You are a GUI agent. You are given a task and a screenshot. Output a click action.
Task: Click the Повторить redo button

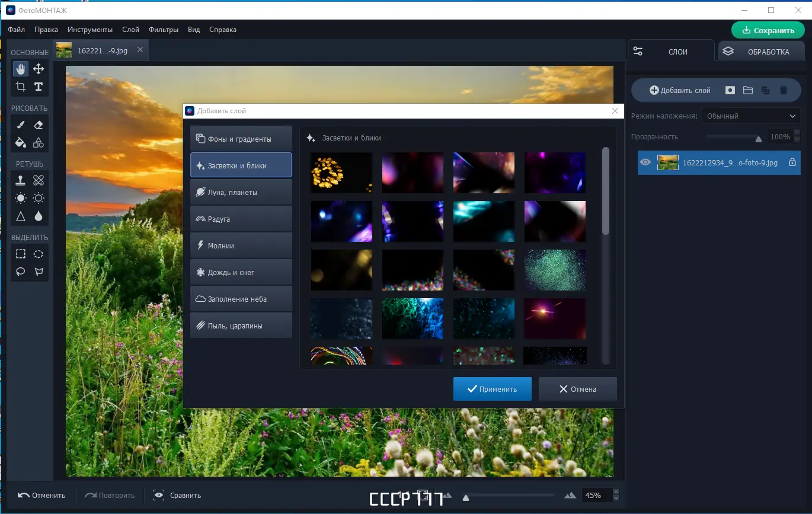(110, 496)
